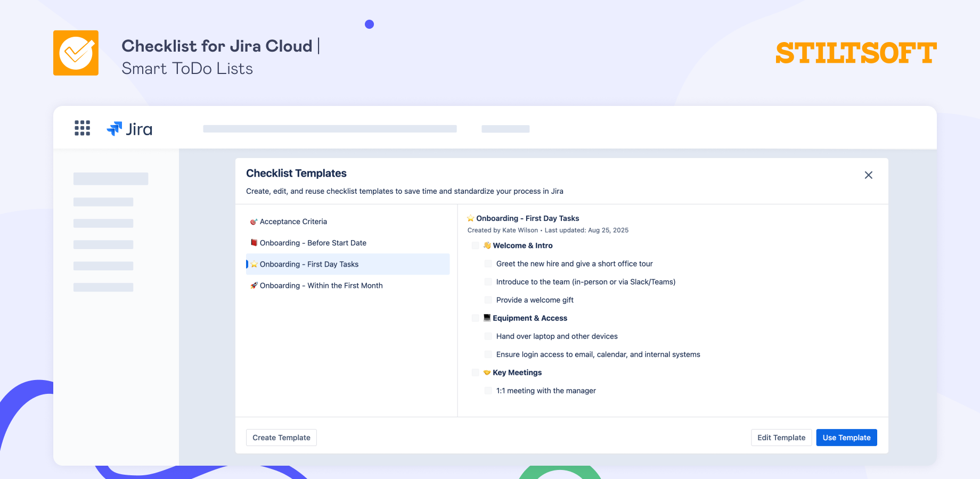Screen dimensions: 980x479
Task: Click the Use Template button
Action: [x=846, y=437]
